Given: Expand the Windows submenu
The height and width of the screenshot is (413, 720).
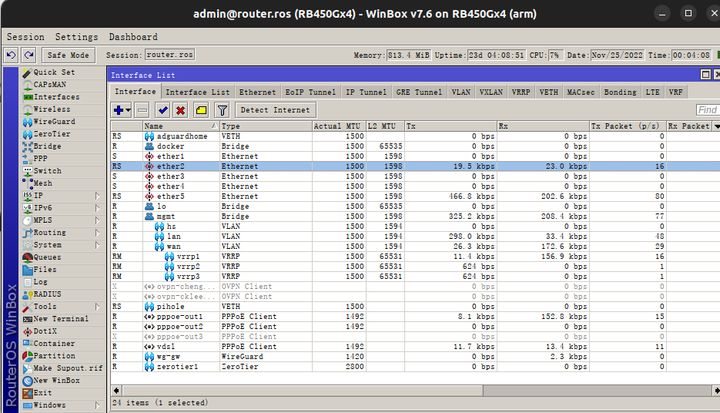Looking at the screenshot, I should click(97, 405).
